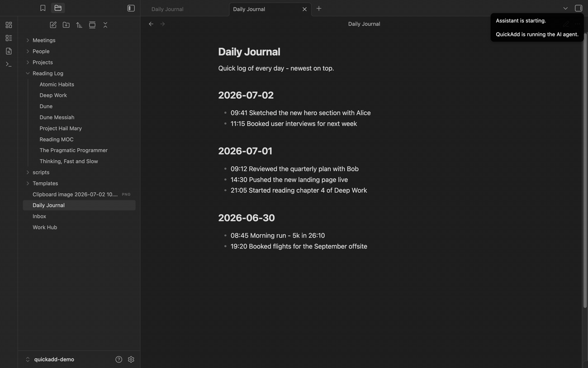The height and width of the screenshot is (368, 588).
Task: Open The Pragmatic Programmer note
Action: 82,150
